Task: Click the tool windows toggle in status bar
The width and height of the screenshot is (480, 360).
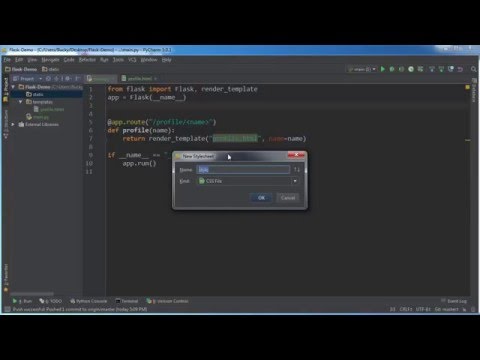Action: tap(7, 309)
